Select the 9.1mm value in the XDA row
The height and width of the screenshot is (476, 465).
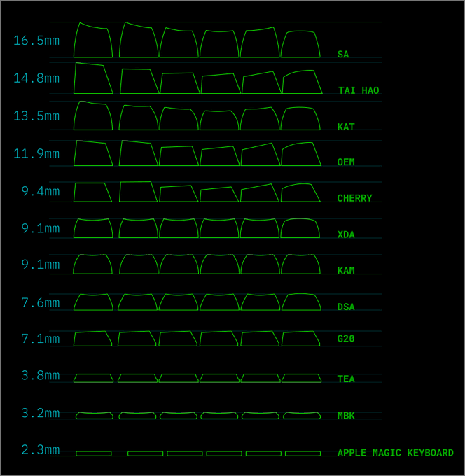coord(41,228)
